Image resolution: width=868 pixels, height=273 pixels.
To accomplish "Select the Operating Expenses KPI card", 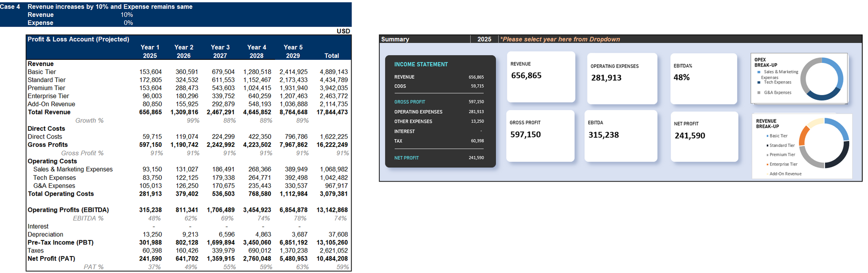I will tap(622, 79).
